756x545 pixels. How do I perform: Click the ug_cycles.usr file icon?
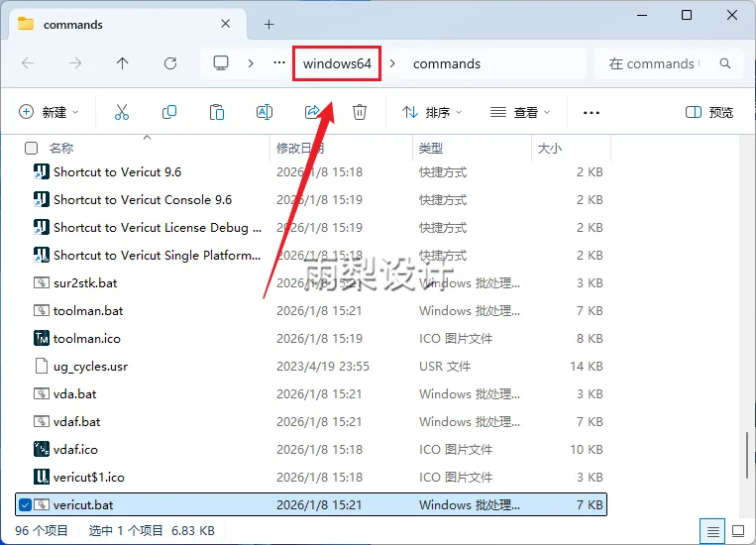[42, 366]
